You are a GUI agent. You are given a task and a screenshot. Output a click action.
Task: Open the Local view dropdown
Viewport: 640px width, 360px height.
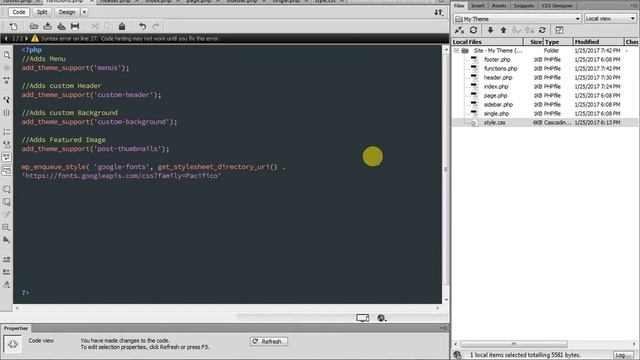pos(610,19)
